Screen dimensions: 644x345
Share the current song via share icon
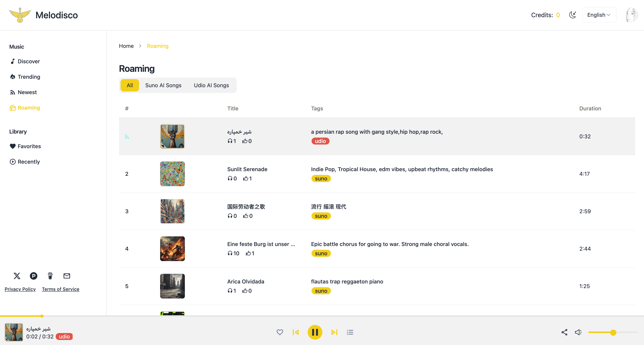[564, 332]
